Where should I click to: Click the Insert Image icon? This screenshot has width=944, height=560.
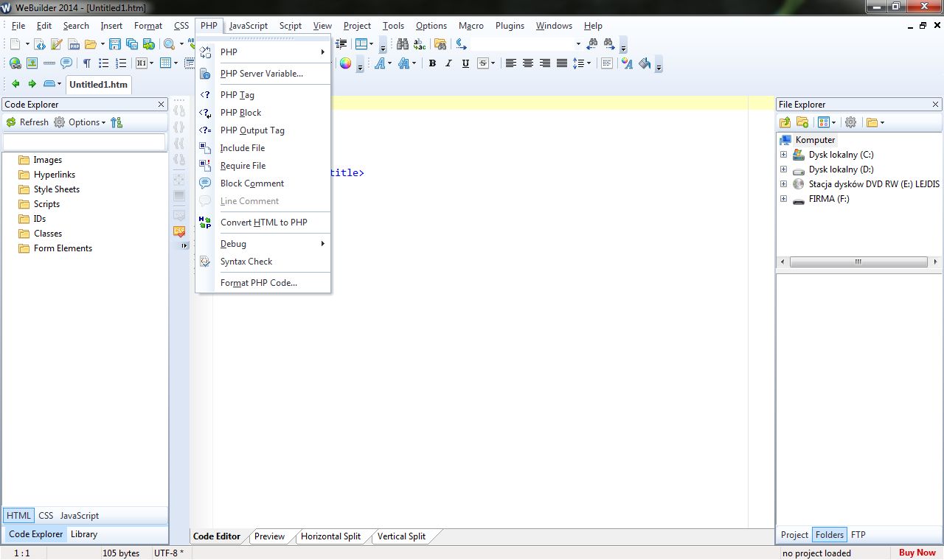click(x=32, y=63)
